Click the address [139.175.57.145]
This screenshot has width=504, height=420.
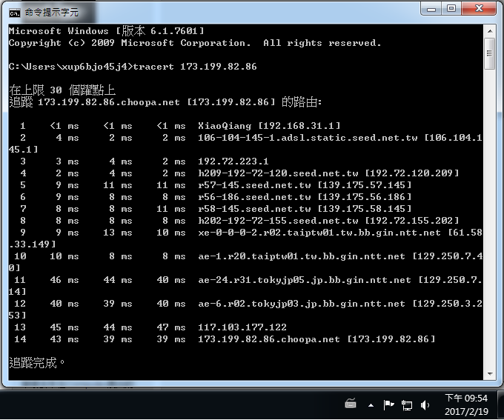(x=365, y=185)
